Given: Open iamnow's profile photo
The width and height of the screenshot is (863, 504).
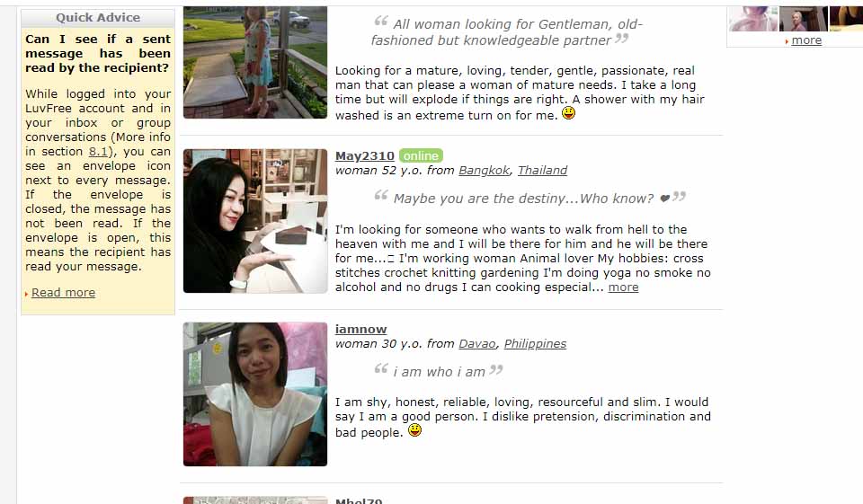Looking at the screenshot, I should tap(254, 394).
